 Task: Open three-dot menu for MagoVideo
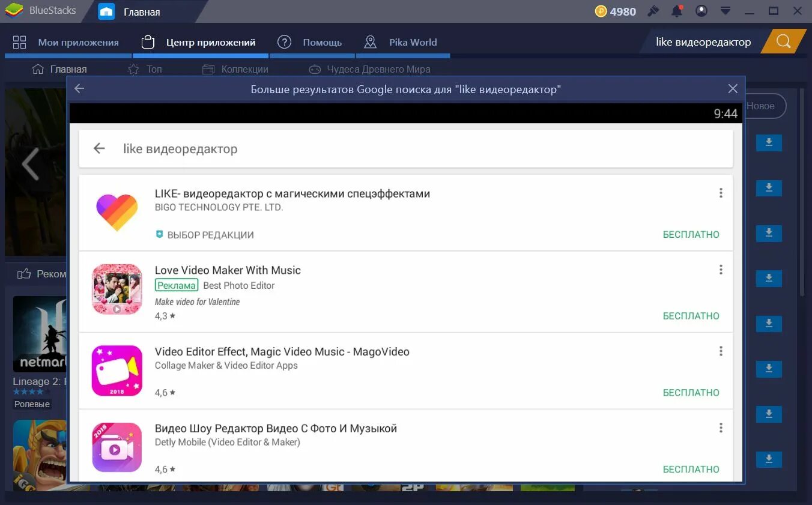pyautogui.click(x=721, y=351)
